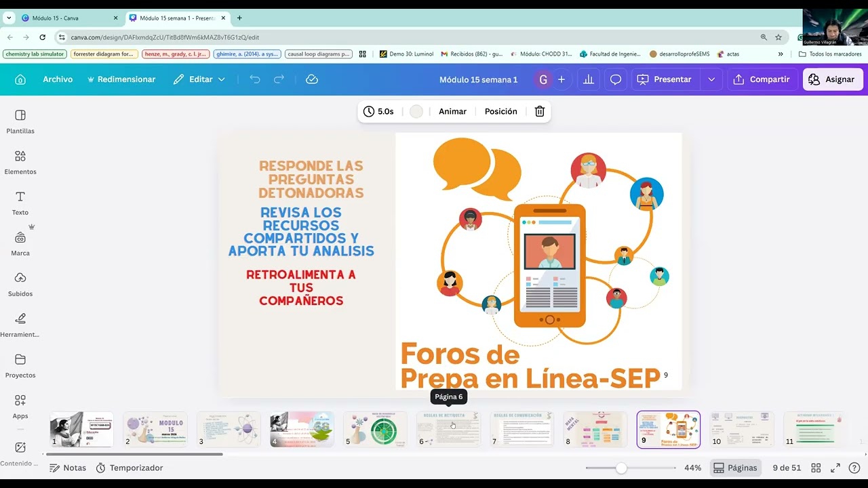Select page 8 thumbnail Mapa Mental
This screenshot has width=868, height=488.
coord(595,429)
